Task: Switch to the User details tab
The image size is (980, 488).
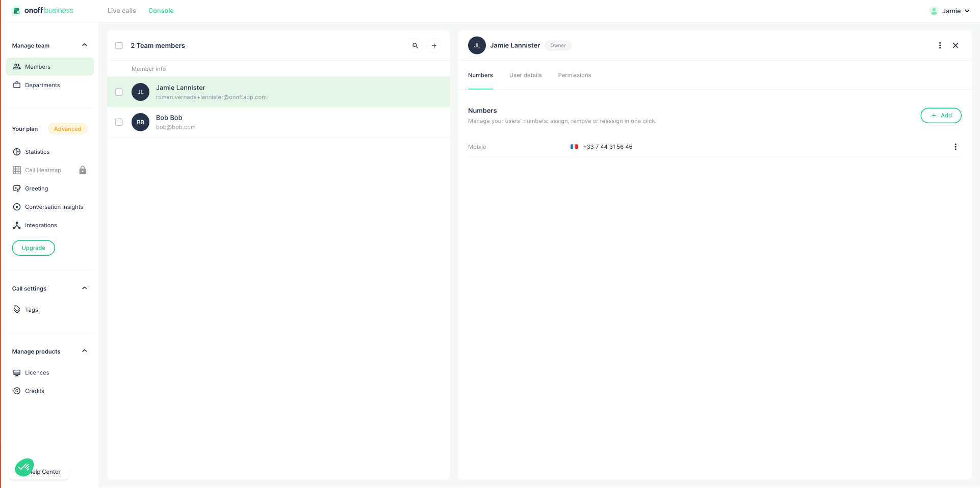Action: [525, 75]
